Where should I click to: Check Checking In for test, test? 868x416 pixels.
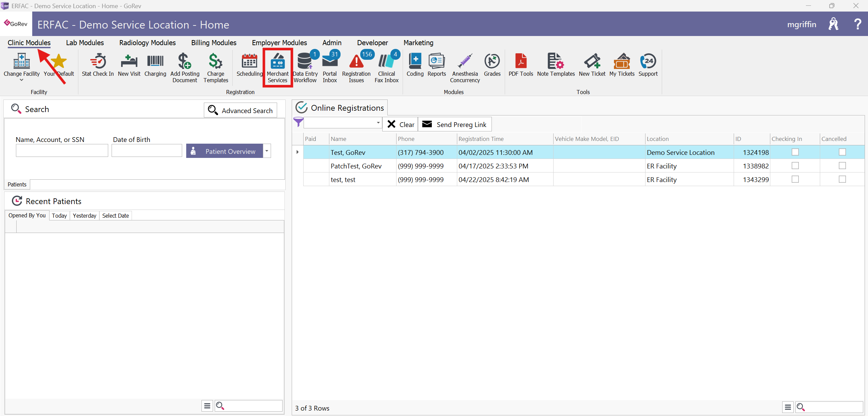[x=795, y=179]
